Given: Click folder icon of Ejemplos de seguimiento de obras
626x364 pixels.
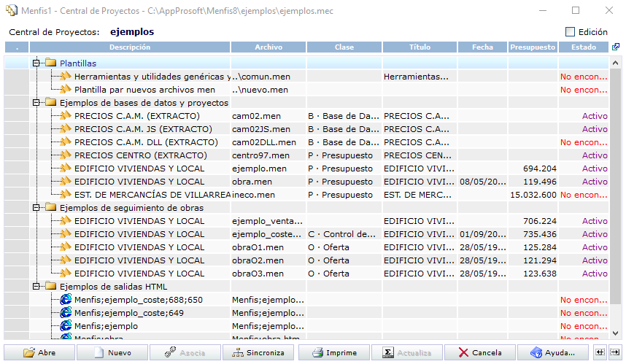Looking at the screenshot, I should (50, 207).
